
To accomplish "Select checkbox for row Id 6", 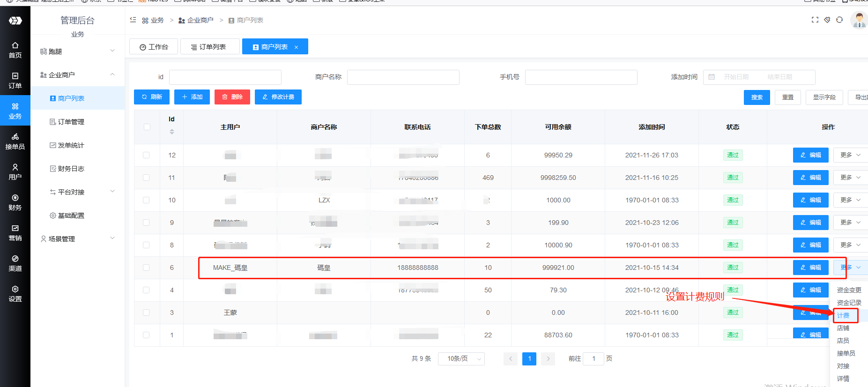I will 146,268.
